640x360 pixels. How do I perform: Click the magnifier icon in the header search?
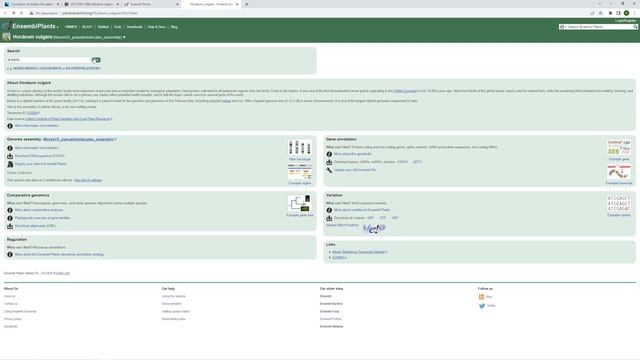point(635,27)
